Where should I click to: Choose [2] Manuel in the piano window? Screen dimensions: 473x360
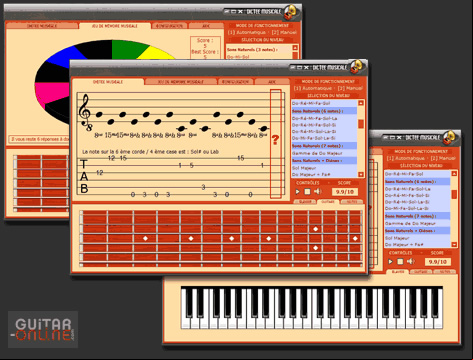443,158
